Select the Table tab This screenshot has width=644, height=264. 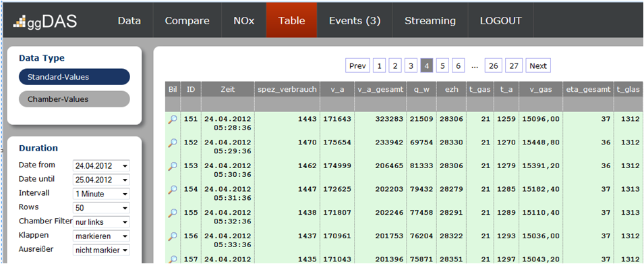pyautogui.click(x=291, y=20)
